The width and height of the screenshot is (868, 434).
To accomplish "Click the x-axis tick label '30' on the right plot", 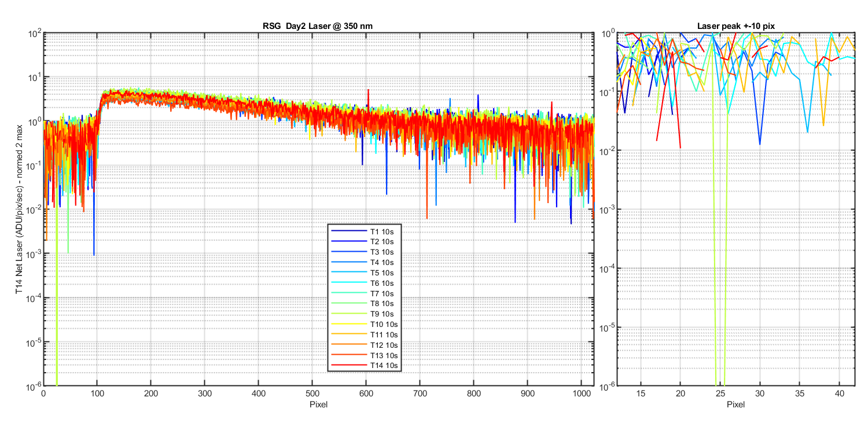I will pyautogui.click(x=760, y=393).
